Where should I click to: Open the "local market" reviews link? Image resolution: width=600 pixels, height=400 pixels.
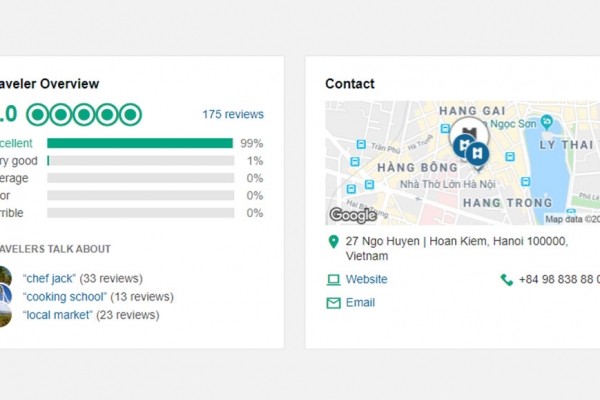pyautogui.click(x=57, y=315)
